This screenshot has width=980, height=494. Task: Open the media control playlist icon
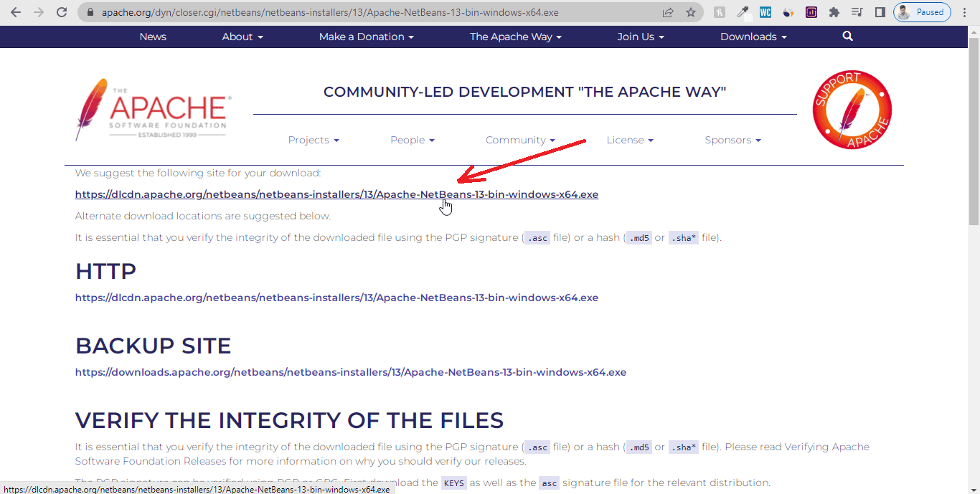click(x=857, y=12)
